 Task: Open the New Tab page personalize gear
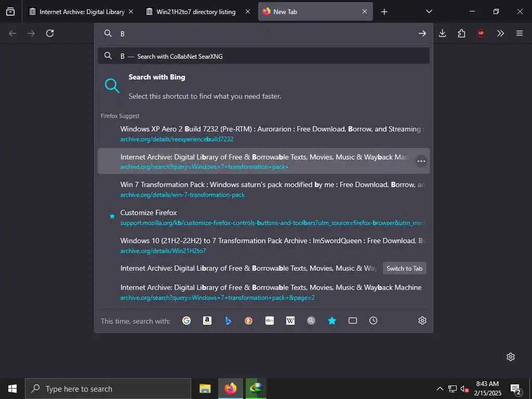[511, 357]
